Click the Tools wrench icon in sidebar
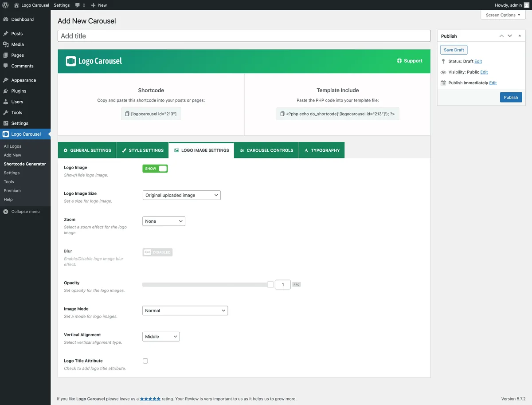The image size is (532, 405). 6,113
